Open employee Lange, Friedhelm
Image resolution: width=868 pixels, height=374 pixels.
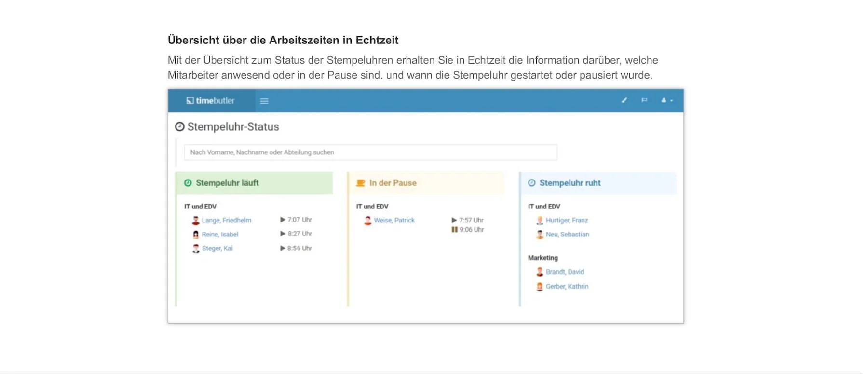226,220
